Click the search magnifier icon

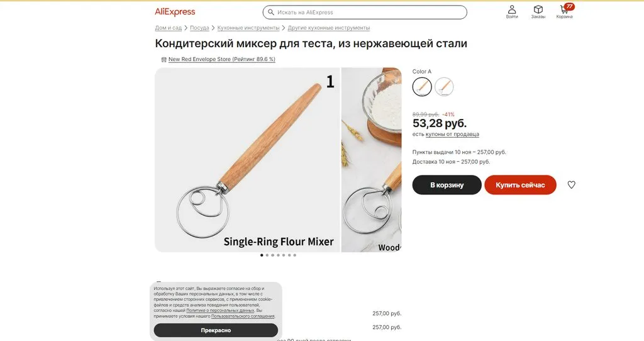[x=270, y=13]
